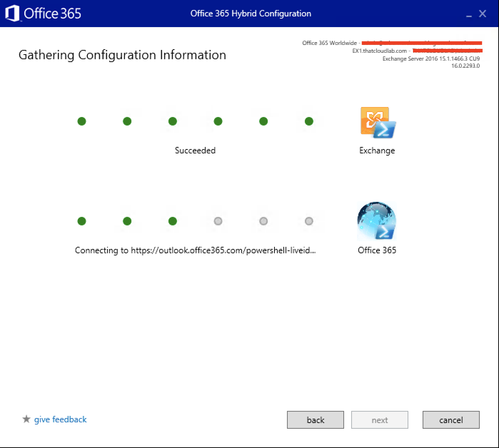This screenshot has height=448, width=499.
Task: Click the Exchange PowerShell icon
Action: click(x=378, y=122)
